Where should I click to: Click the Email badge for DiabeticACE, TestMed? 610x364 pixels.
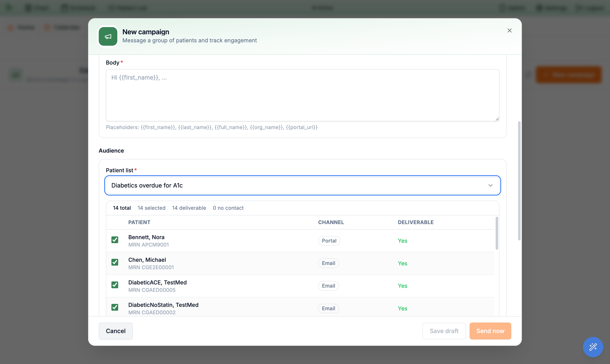pyautogui.click(x=329, y=286)
